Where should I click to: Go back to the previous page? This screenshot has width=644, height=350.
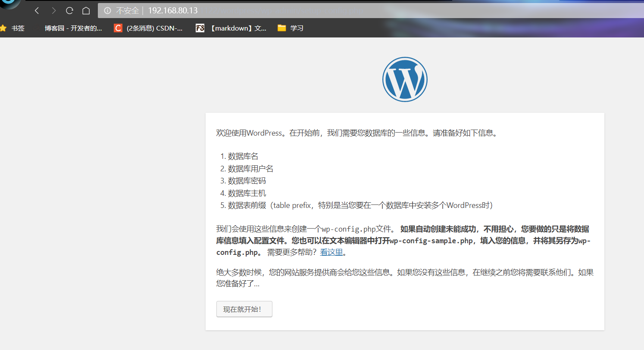coord(37,10)
